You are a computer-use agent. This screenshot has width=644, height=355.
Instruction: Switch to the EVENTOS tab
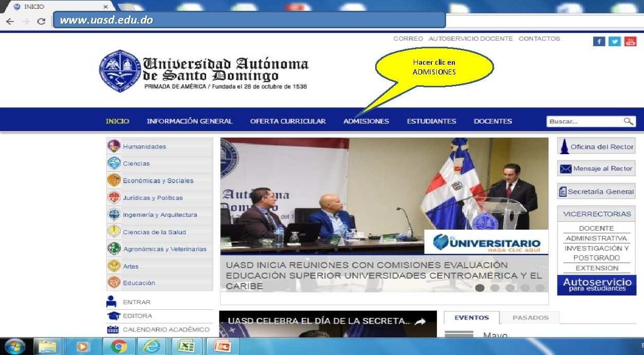pos(472,317)
